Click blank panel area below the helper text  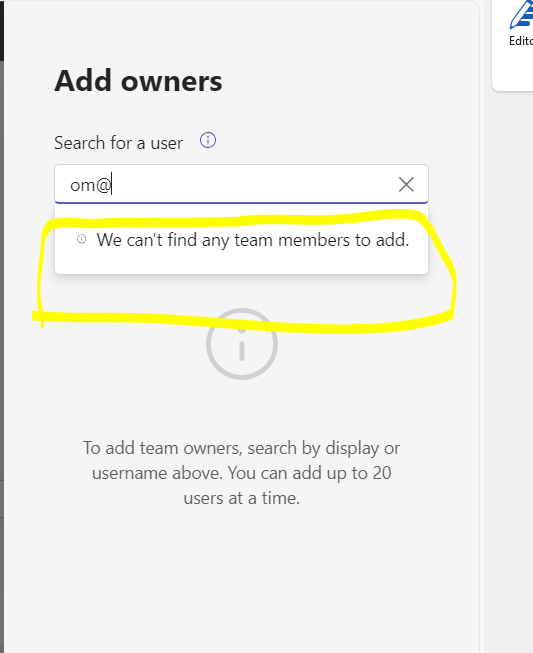pos(242,583)
